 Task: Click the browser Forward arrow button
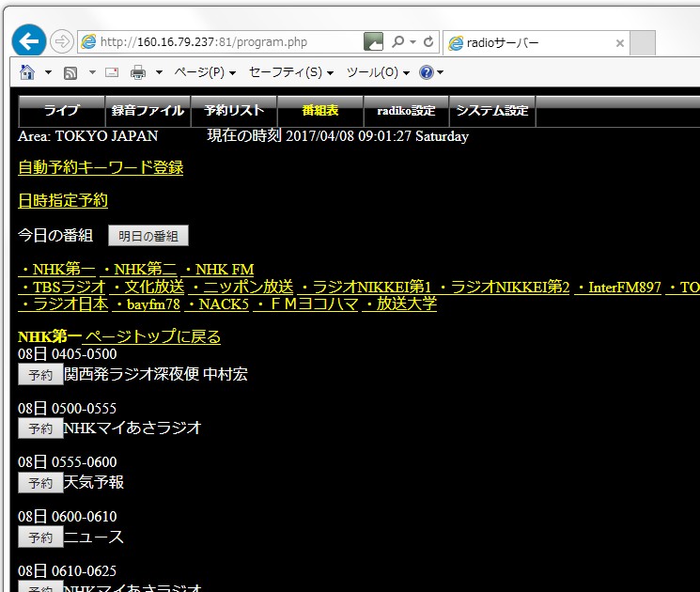[x=61, y=41]
